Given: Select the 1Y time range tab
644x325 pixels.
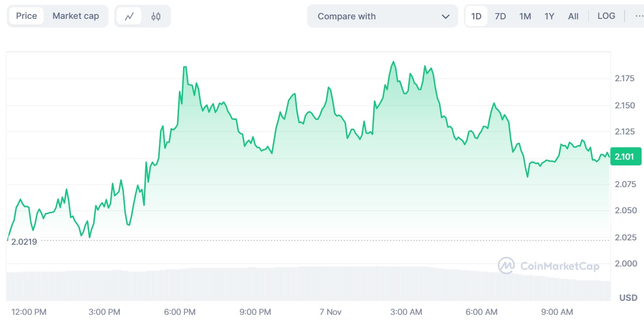Looking at the screenshot, I should (x=549, y=16).
